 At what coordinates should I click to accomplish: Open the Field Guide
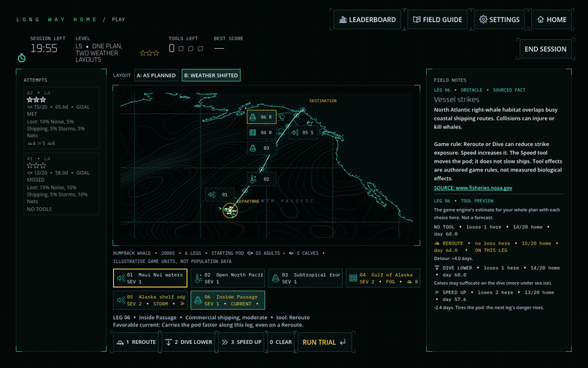pyautogui.click(x=437, y=20)
